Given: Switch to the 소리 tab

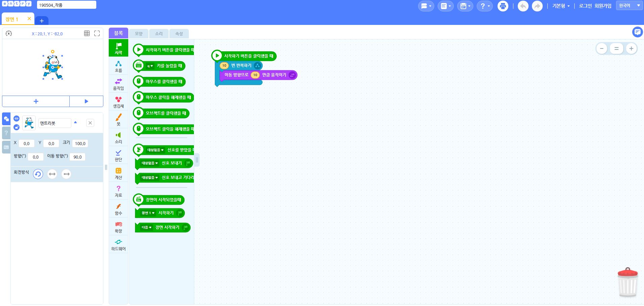Looking at the screenshot, I should click(x=159, y=34).
